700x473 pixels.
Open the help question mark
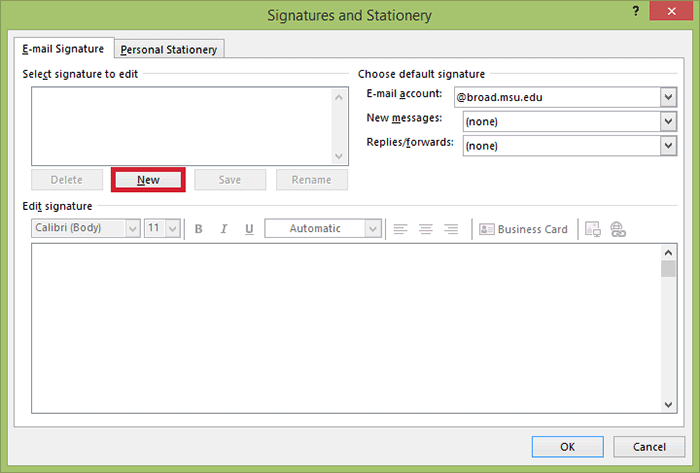coord(636,11)
